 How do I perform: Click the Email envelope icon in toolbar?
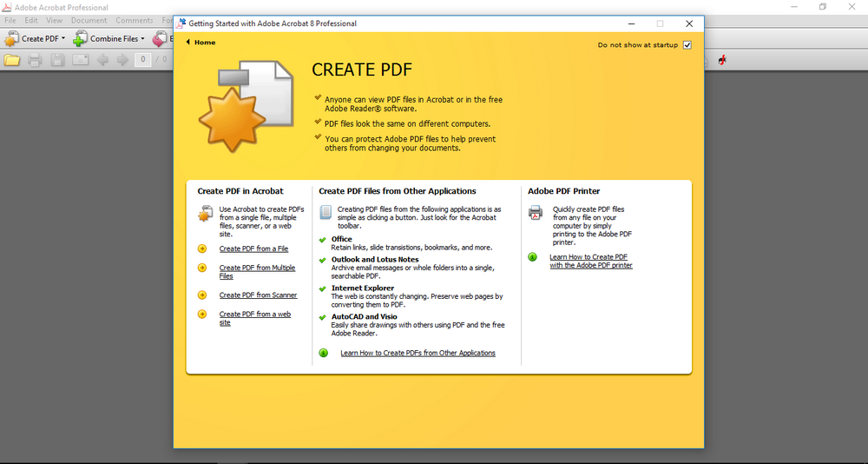tap(81, 60)
